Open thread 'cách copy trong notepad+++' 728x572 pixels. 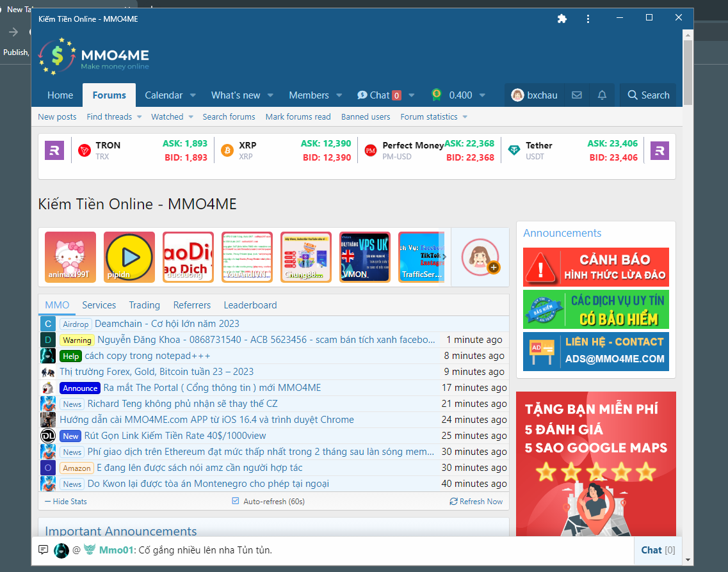point(148,356)
